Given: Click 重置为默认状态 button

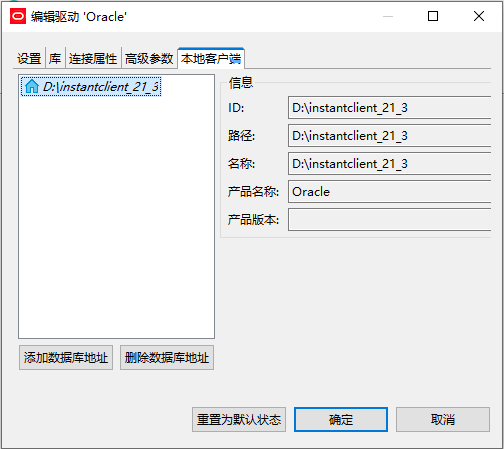Looking at the screenshot, I should click(x=239, y=419).
